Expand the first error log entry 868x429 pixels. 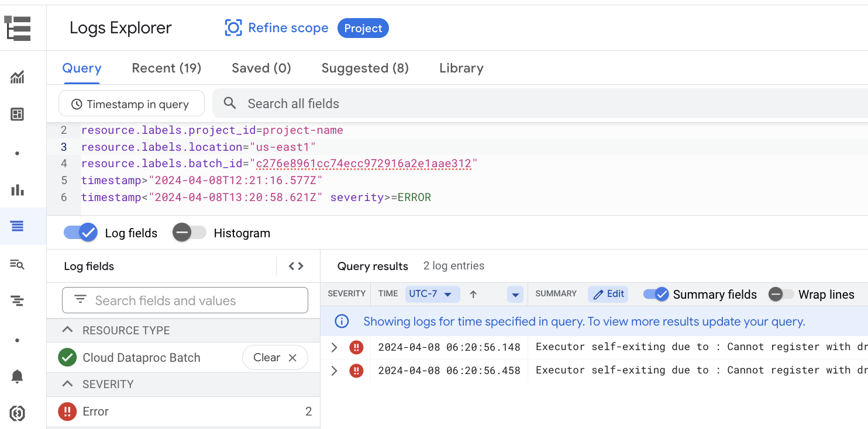point(334,347)
